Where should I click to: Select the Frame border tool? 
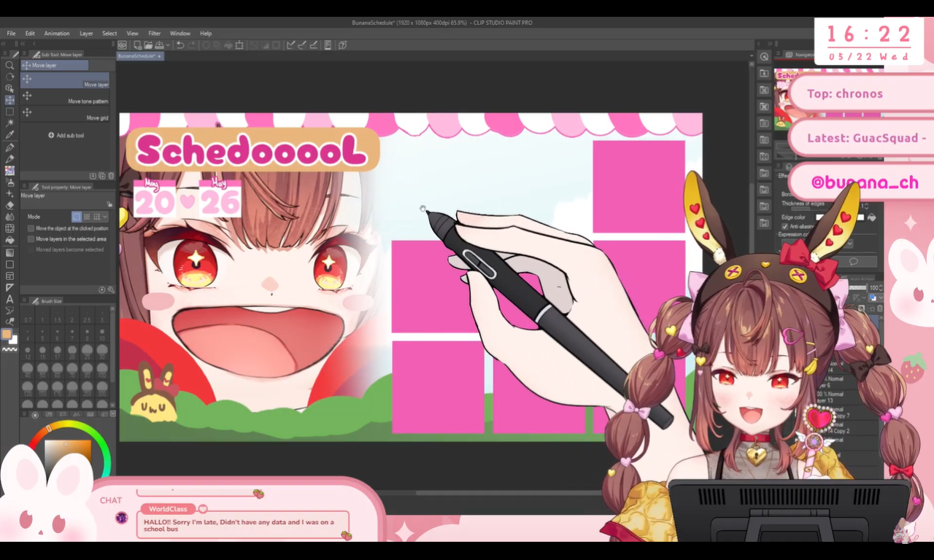[9, 276]
